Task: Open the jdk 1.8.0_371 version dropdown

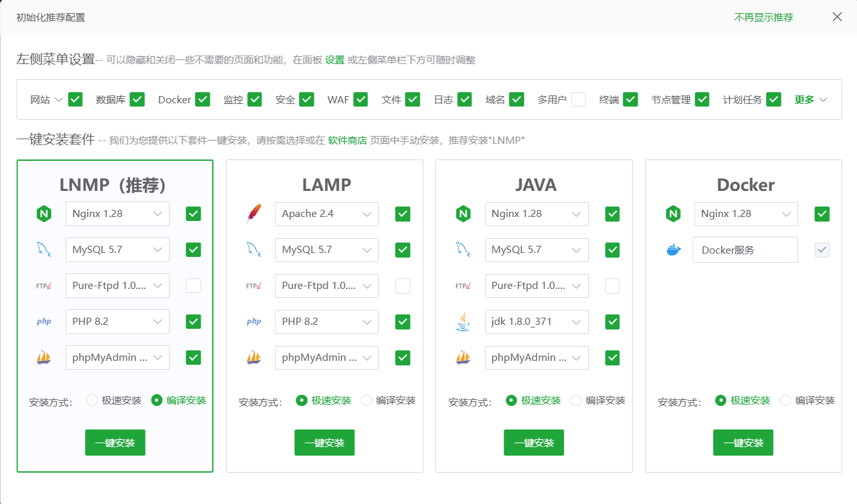Action: pyautogui.click(x=536, y=322)
